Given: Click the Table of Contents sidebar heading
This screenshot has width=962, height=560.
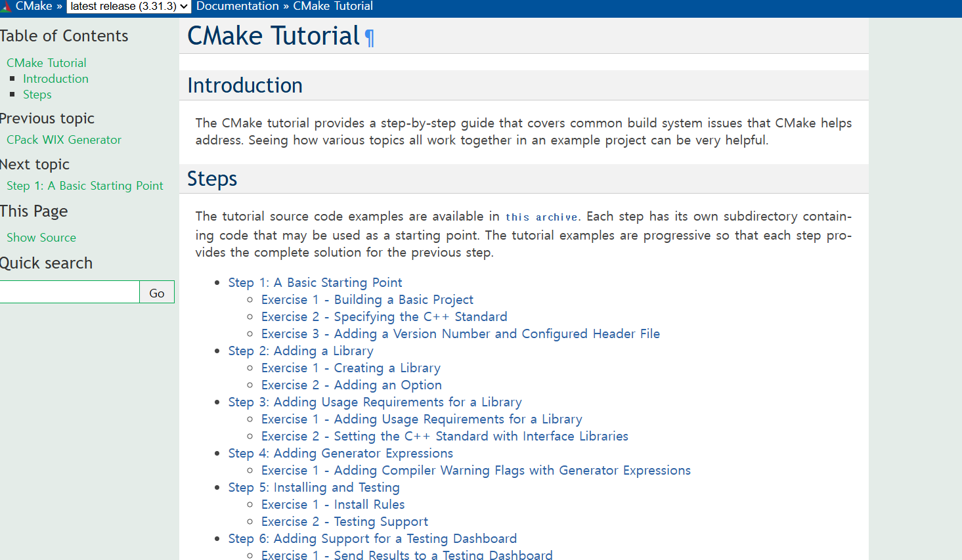Looking at the screenshot, I should pyautogui.click(x=64, y=36).
